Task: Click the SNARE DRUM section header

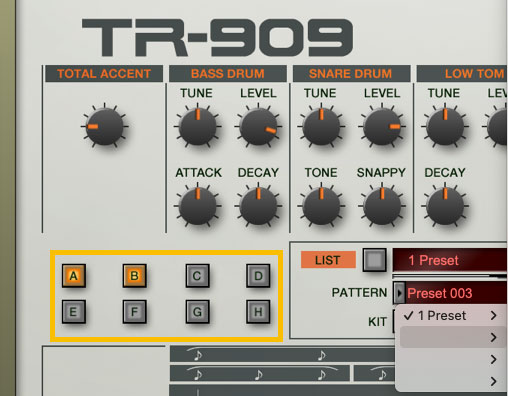Action: point(351,74)
